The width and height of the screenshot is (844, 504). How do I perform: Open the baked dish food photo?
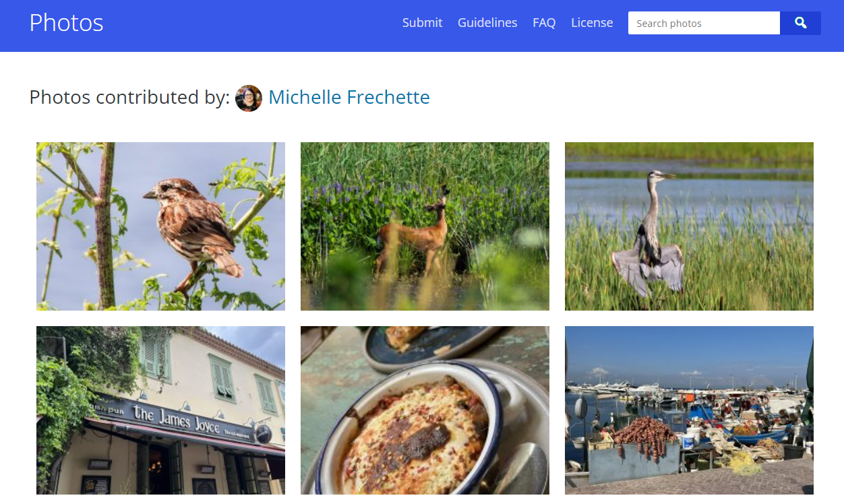point(424,410)
